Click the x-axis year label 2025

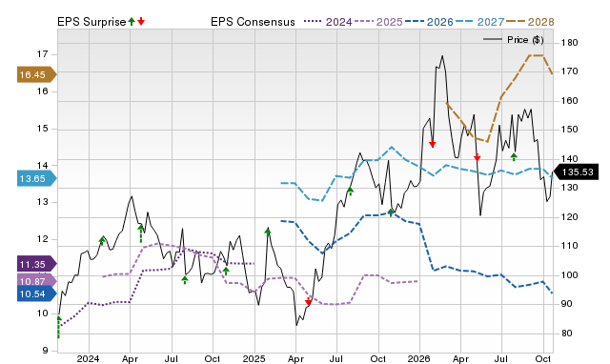(x=254, y=358)
